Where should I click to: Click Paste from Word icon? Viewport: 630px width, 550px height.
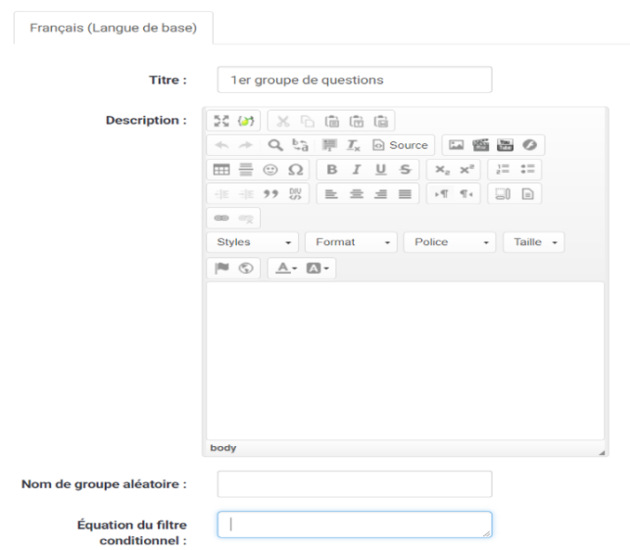coord(381,121)
